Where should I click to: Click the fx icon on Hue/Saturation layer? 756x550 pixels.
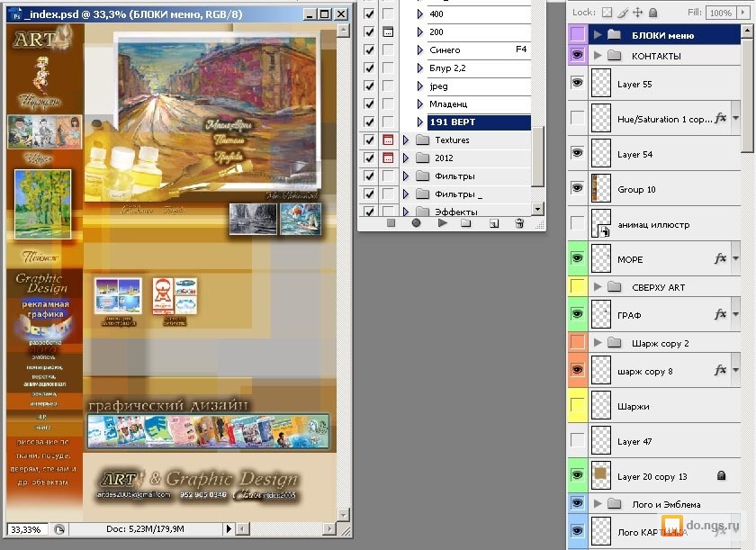[720, 118]
